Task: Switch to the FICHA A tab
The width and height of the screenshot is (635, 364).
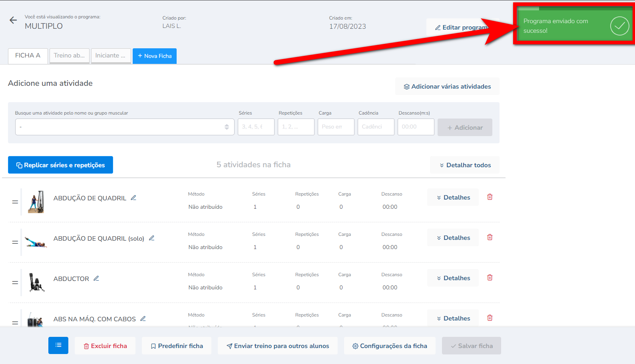Action: 28,56
